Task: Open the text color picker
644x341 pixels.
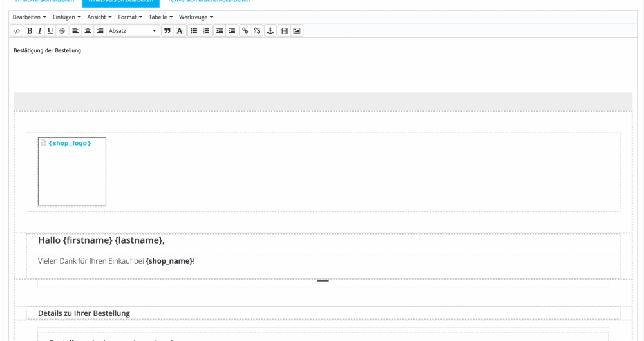Action: pos(180,31)
